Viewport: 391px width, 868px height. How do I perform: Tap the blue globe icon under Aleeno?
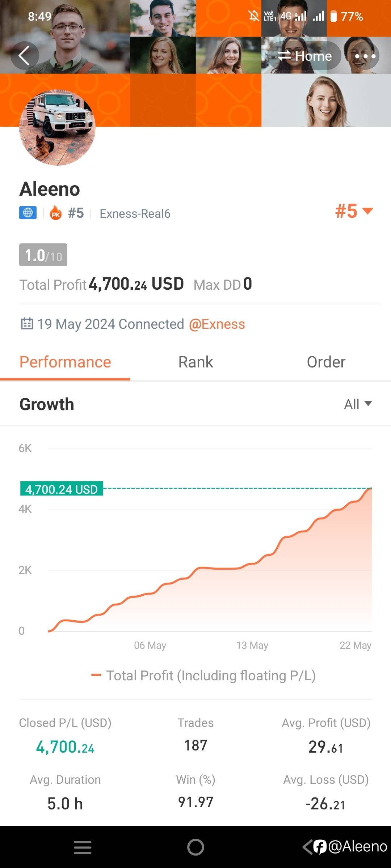[28, 213]
